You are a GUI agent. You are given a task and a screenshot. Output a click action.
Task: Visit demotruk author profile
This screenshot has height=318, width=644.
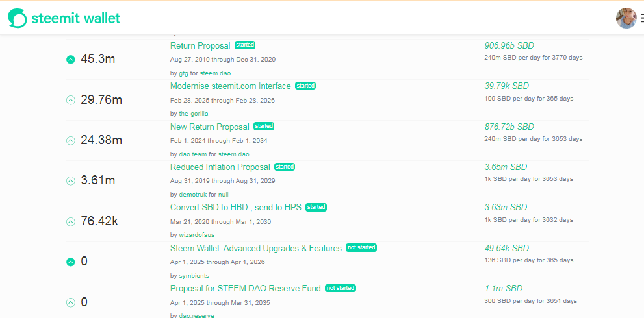[x=193, y=195]
